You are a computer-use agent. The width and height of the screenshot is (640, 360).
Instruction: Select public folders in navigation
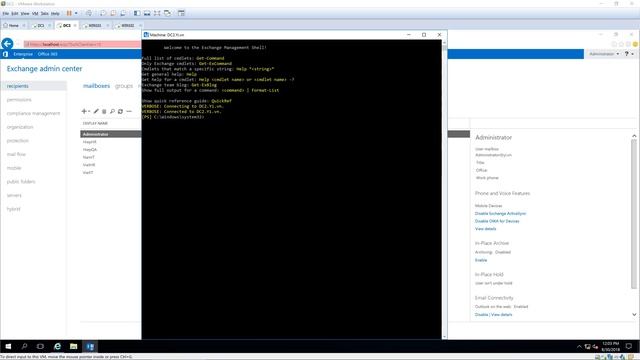click(x=21, y=182)
